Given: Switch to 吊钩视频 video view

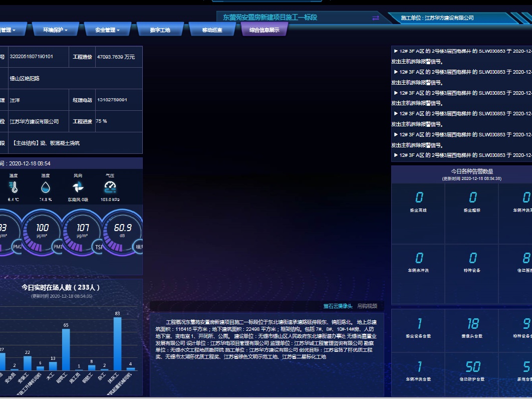Looking at the screenshot, I should pos(367,306).
